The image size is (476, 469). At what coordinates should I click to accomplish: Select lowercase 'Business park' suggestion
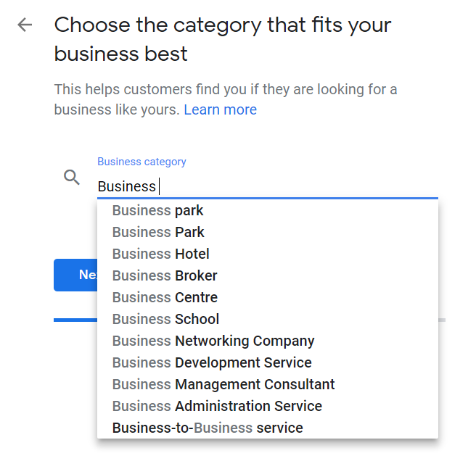coord(268,210)
